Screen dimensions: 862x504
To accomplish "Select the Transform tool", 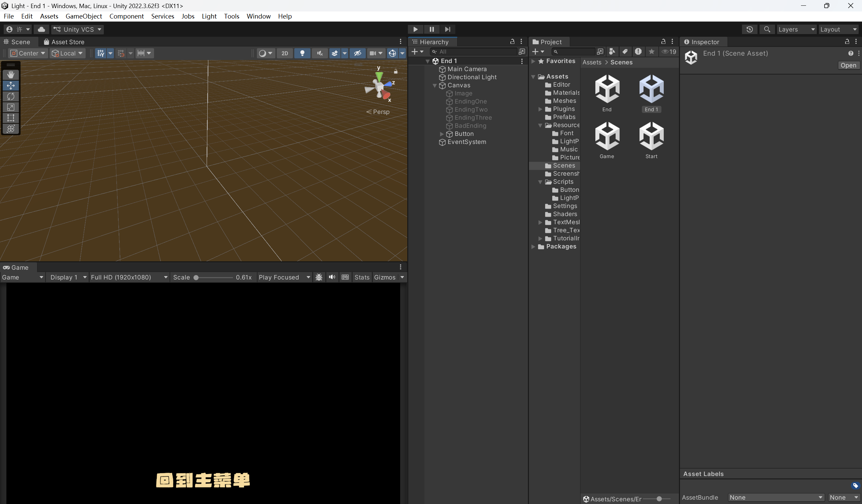I will tap(10, 129).
